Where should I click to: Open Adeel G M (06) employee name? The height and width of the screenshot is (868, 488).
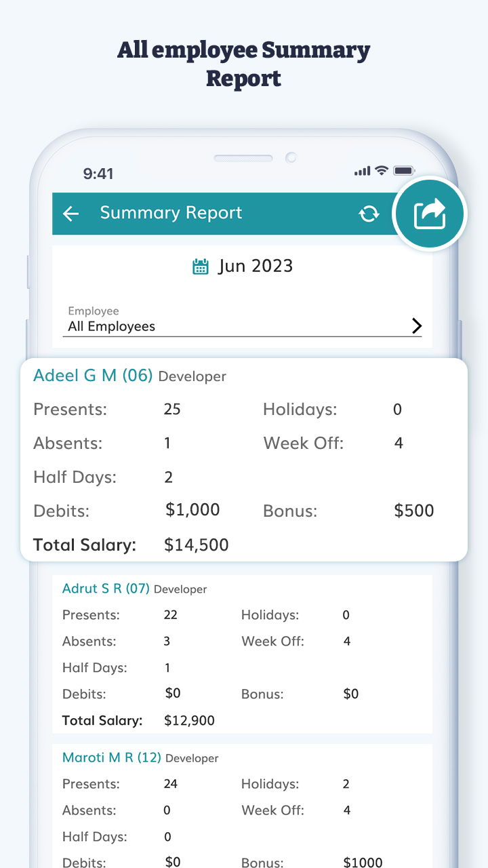tap(93, 375)
